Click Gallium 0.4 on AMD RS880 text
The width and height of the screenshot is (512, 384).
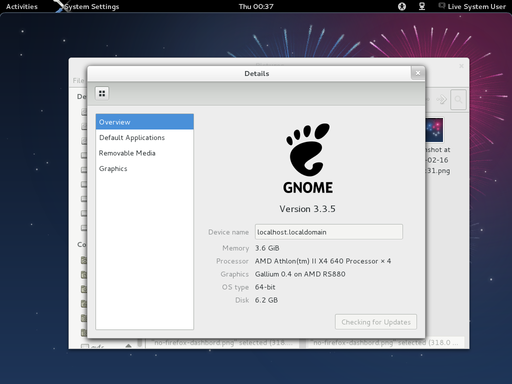tap(300, 274)
